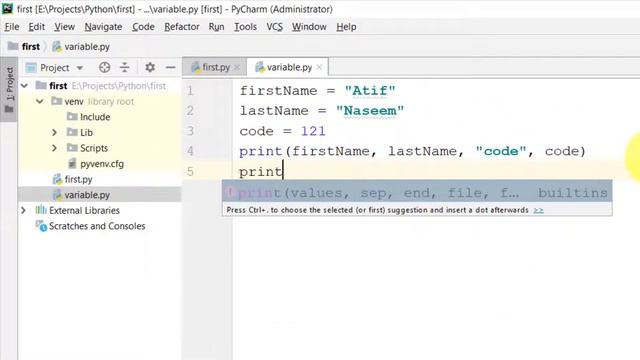Expand External Libraries node
Screen dimensions: 640x360
[24, 211]
